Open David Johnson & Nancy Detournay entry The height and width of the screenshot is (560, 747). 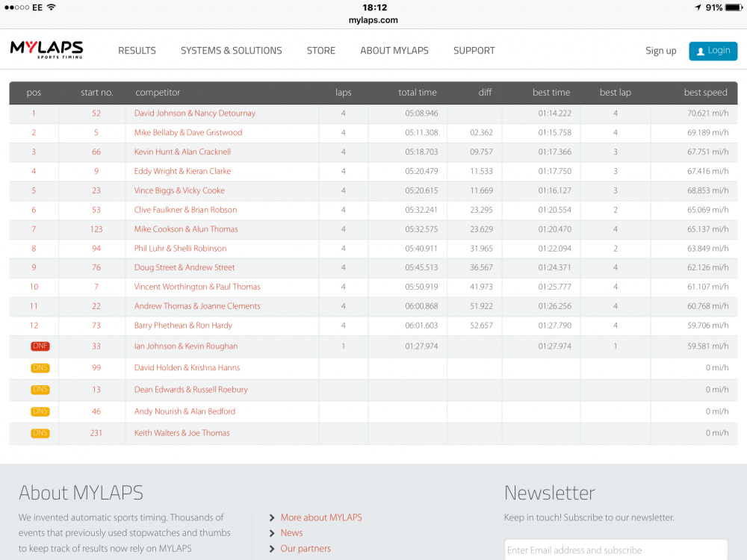[195, 113]
